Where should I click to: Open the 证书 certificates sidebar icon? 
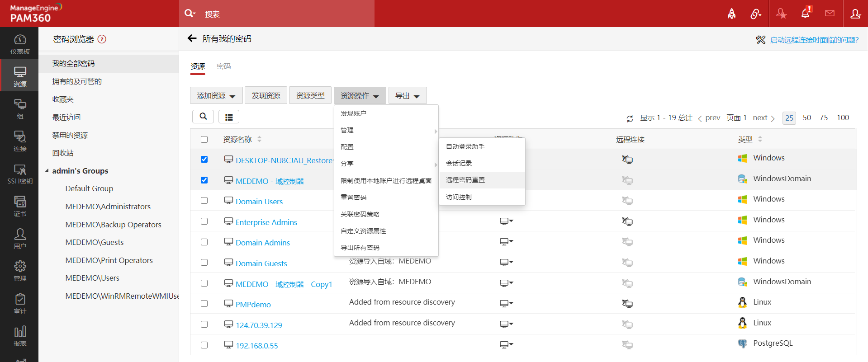(x=20, y=206)
